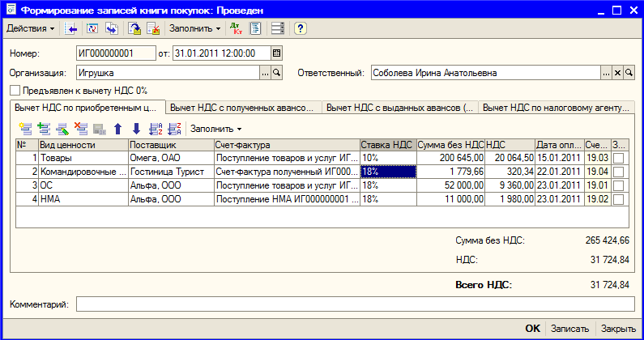Click the document structure report icon

tap(255, 29)
